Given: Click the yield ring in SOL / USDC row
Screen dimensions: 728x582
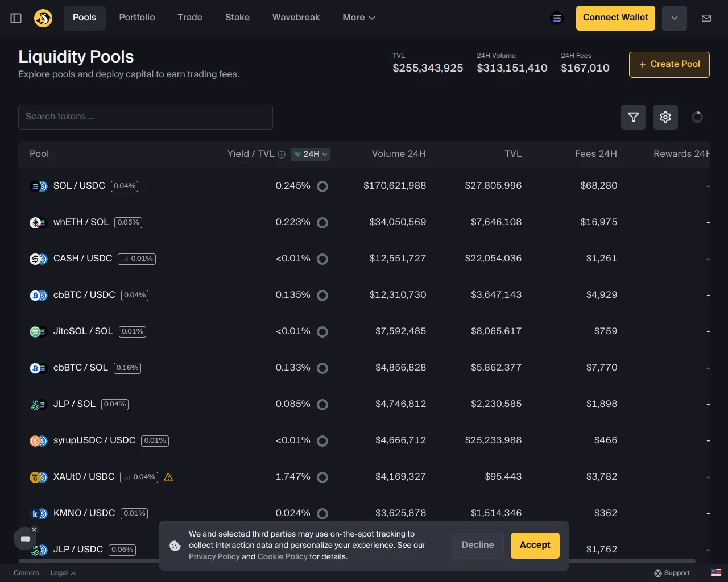Looking at the screenshot, I should [322, 186].
